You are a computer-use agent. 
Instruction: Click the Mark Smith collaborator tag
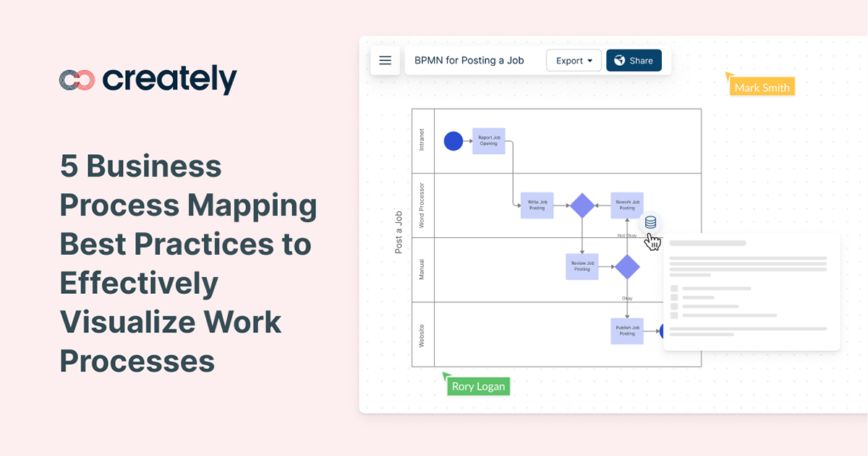tap(762, 88)
